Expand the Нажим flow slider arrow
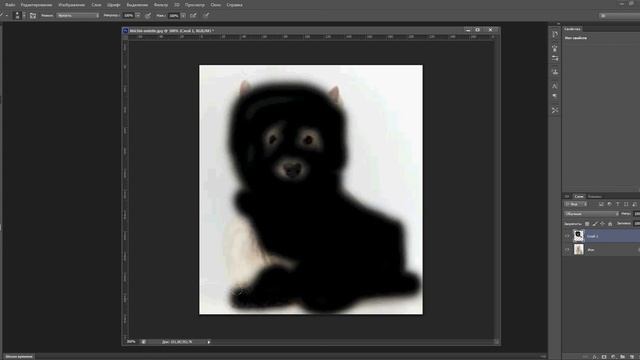Image resolution: width=640 pixels, height=360 pixels. click(183, 16)
